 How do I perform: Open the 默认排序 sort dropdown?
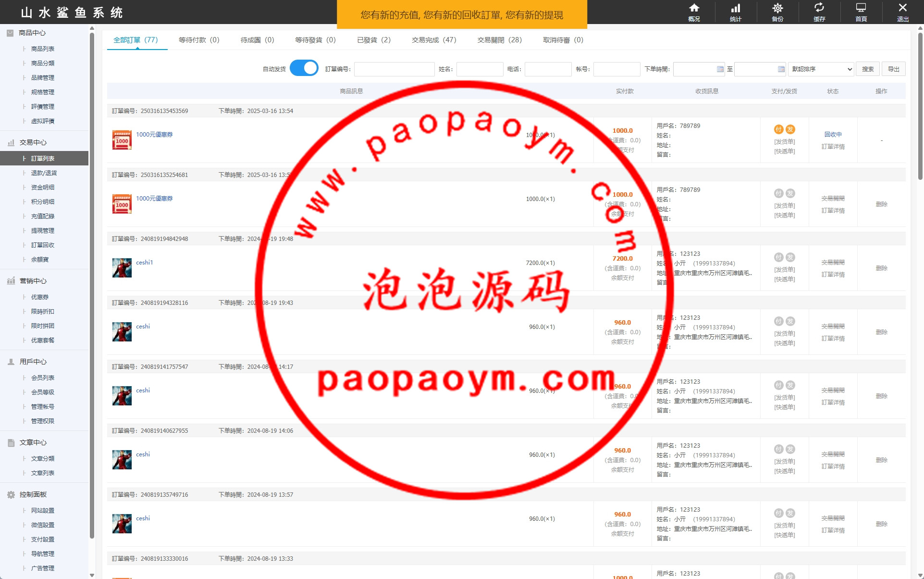pyautogui.click(x=821, y=69)
